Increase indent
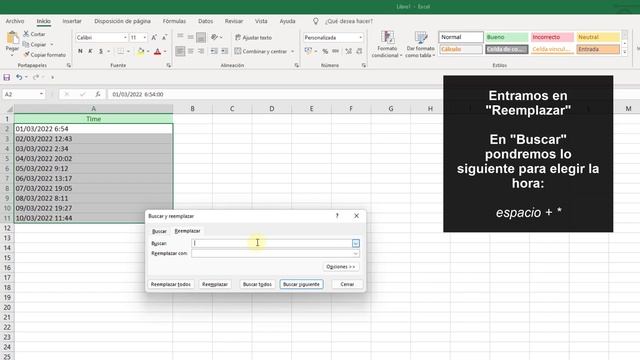This screenshot has height=360, width=640. 224,51
